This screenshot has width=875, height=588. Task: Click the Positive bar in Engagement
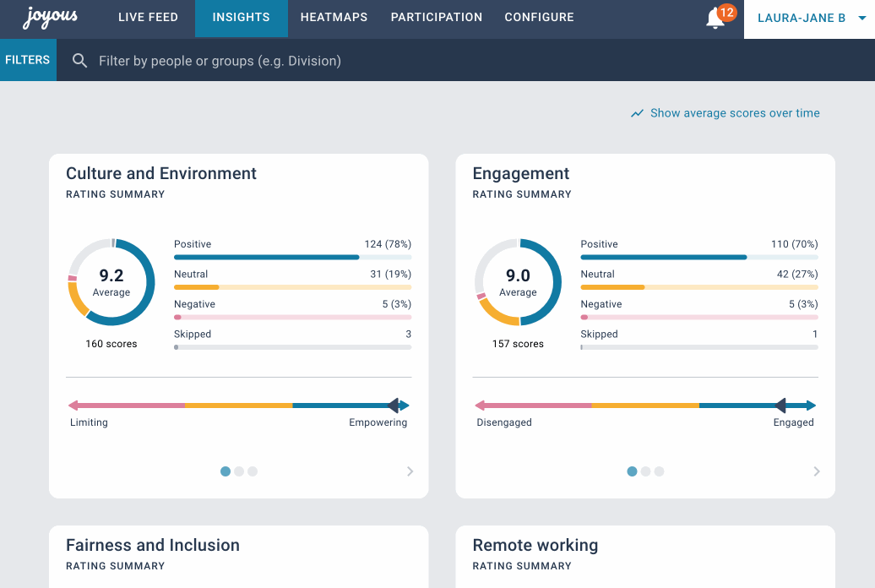tap(699, 258)
